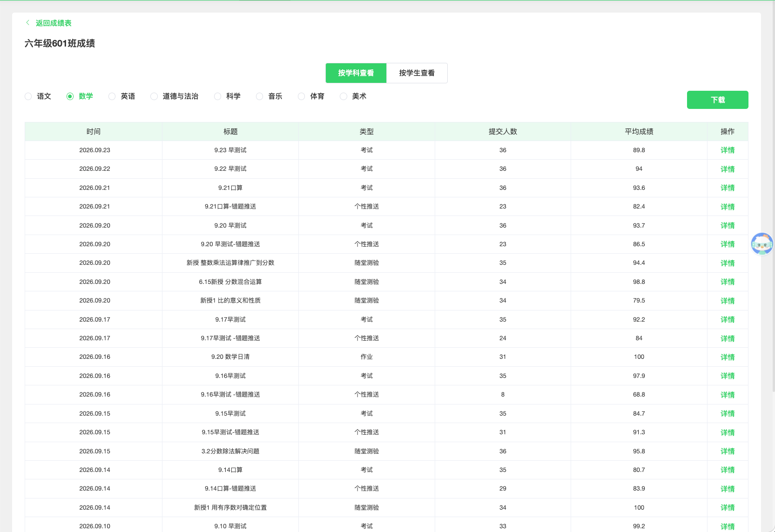Click the 提交人数 column header
Image resolution: width=775 pixels, height=532 pixels.
pyautogui.click(x=503, y=132)
